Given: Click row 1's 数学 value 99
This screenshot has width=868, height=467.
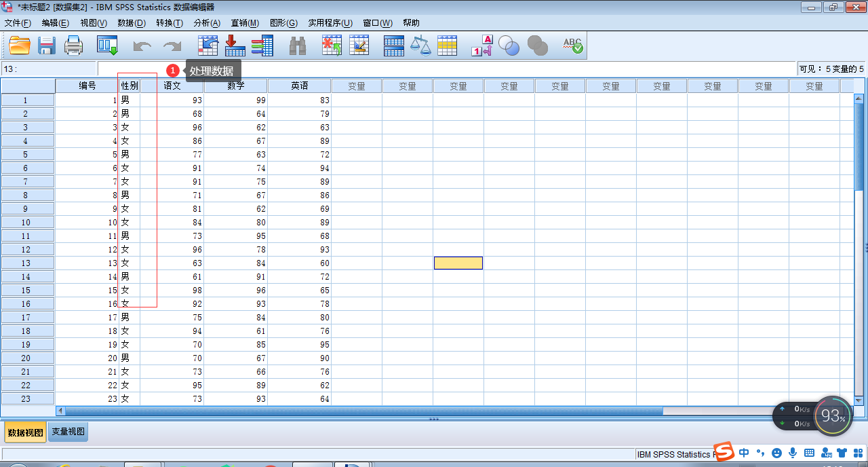Looking at the screenshot, I should tap(235, 100).
